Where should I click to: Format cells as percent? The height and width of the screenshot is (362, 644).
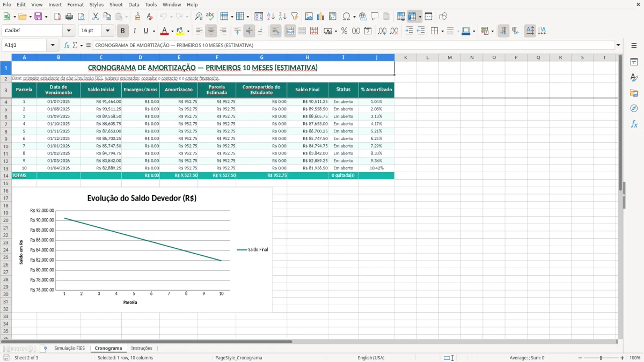click(344, 31)
